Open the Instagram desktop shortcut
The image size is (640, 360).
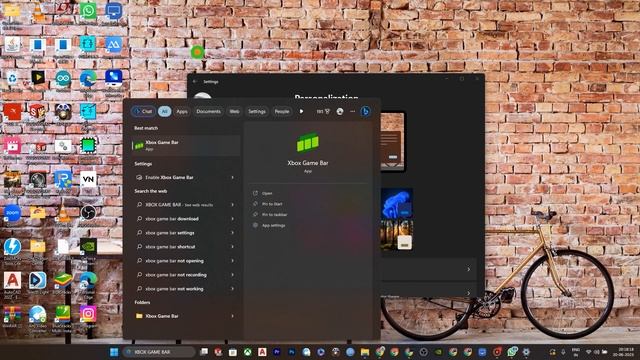[x=88, y=315]
